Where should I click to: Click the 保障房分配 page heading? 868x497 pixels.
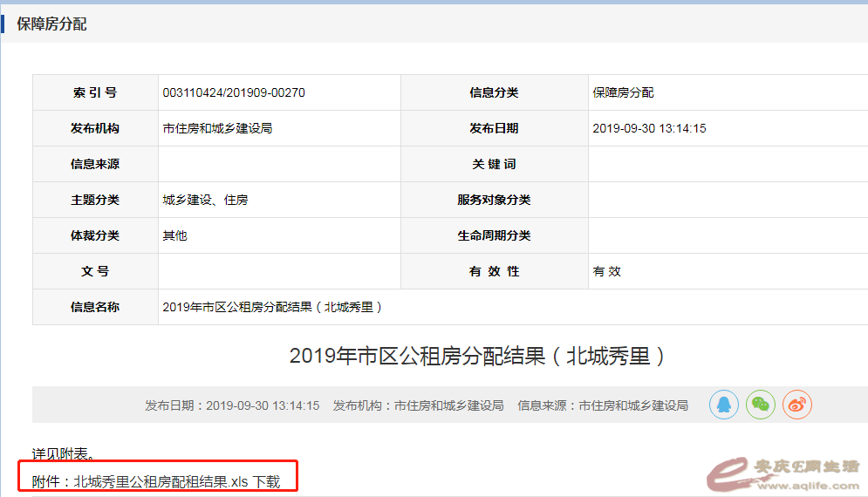pos(51,24)
